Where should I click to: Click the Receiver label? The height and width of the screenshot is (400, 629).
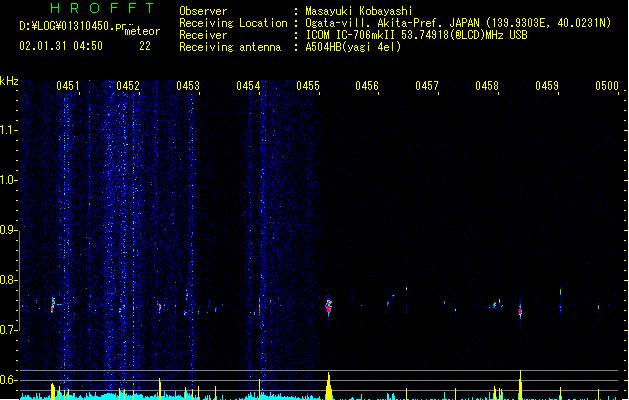(x=203, y=35)
